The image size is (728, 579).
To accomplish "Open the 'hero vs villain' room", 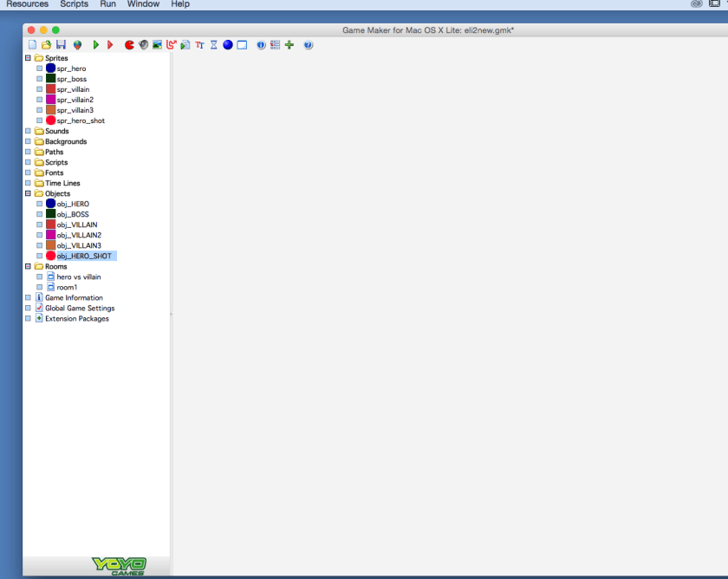I will pos(78,276).
